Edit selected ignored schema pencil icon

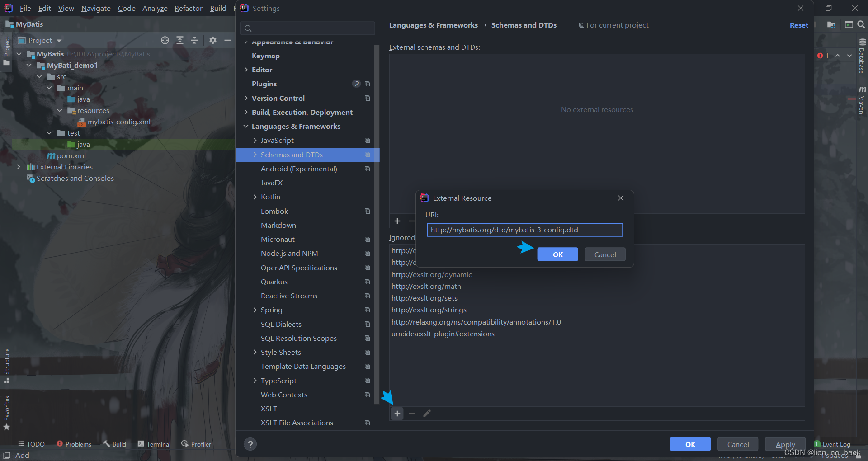427,414
